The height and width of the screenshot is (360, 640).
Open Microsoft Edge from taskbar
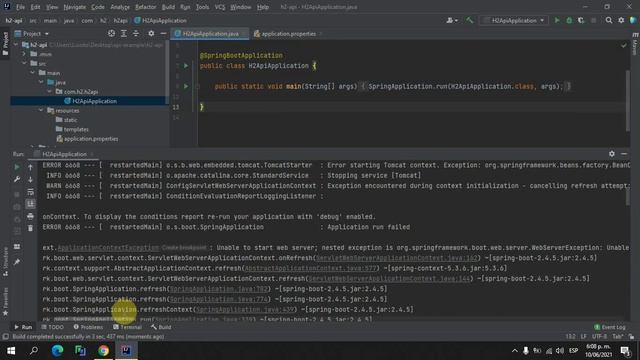[57, 351]
